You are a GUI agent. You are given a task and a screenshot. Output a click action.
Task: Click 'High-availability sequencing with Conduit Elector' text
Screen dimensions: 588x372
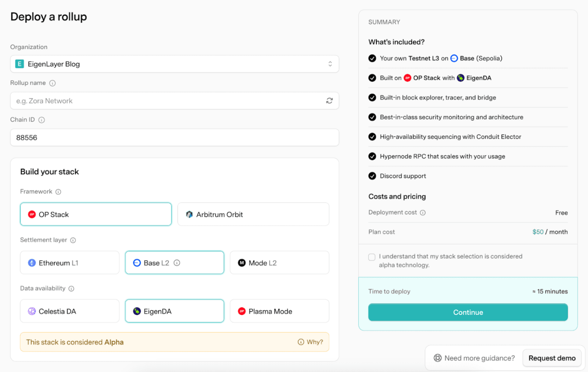(451, 137)
